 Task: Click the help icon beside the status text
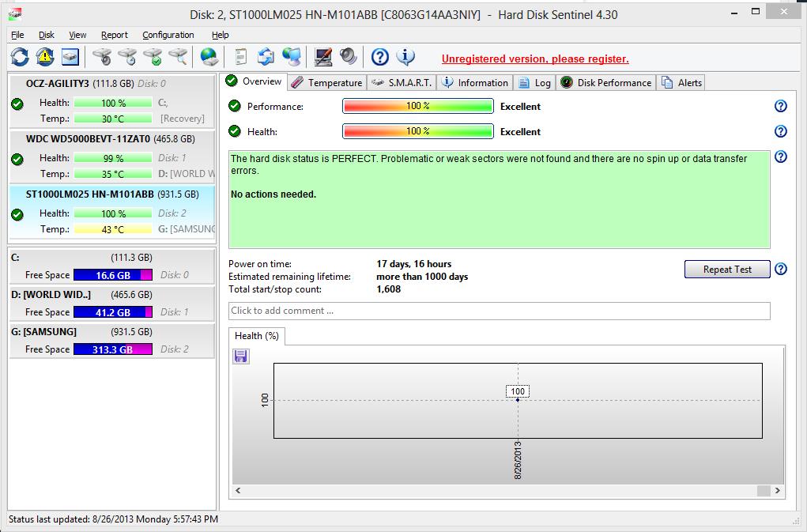[x=780, y=157]
